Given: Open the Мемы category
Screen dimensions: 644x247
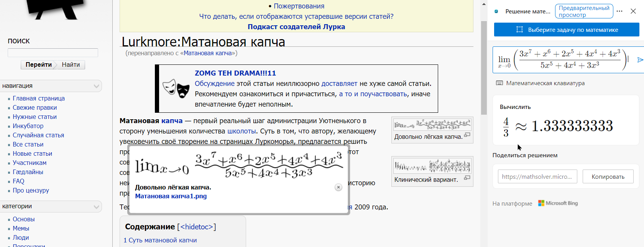Looking at the screenshot, I should (x=21, y=228).
